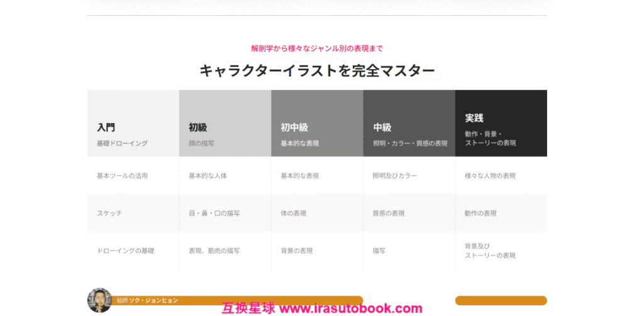
Task: Click the instructor avatar photo
Action: pyautogui.click(x=99, y=300)
